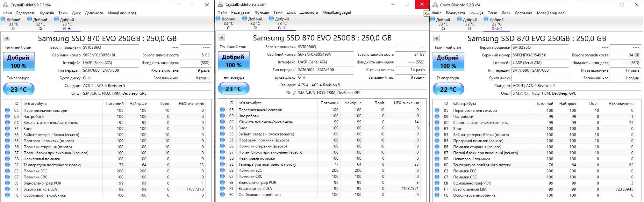
Task: Click status icon of attribute C7 in middle window
Action: point(222,176)
